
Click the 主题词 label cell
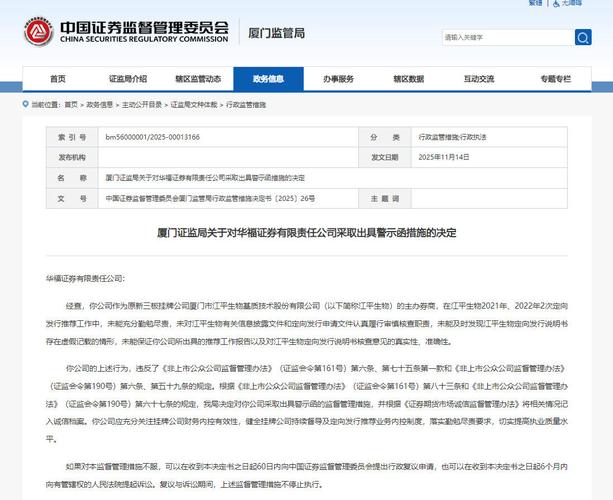(x=385, y=199)
